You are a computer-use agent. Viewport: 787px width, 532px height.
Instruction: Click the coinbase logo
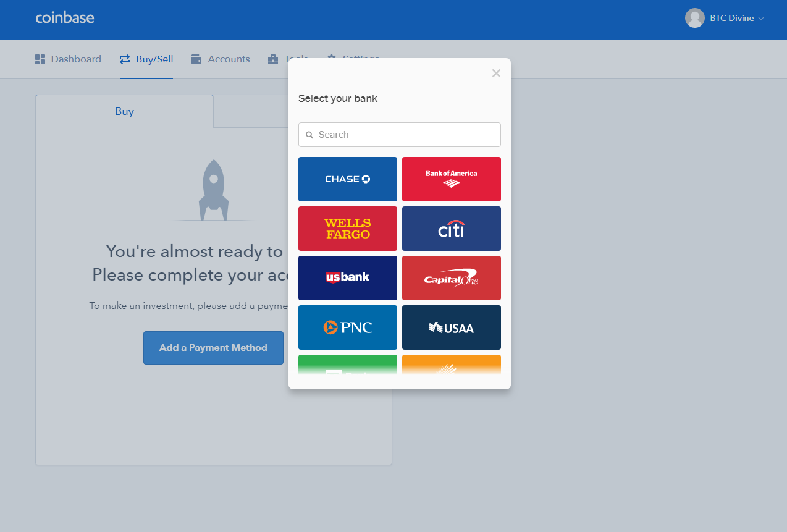point(65,17)
